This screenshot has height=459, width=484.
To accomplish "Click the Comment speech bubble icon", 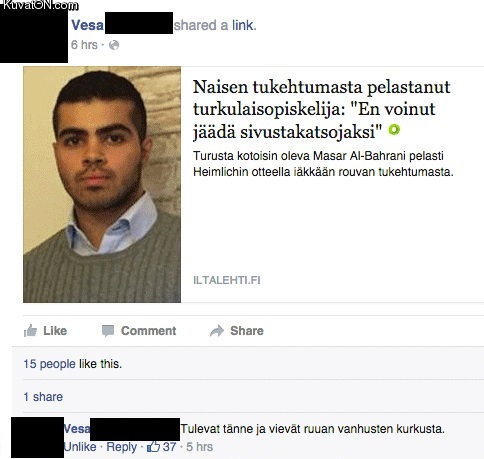I will (x=108, y=331).
